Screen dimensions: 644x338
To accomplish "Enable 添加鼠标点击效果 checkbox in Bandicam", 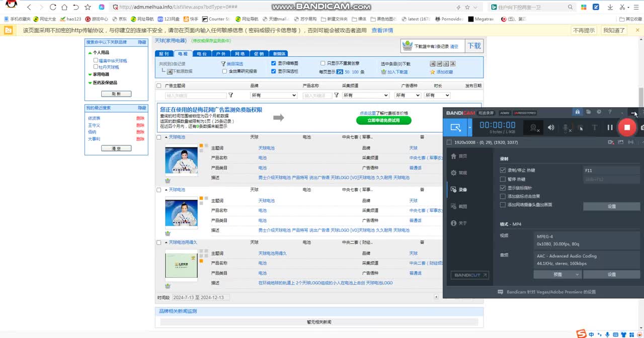I will click(x=503, y=196).
